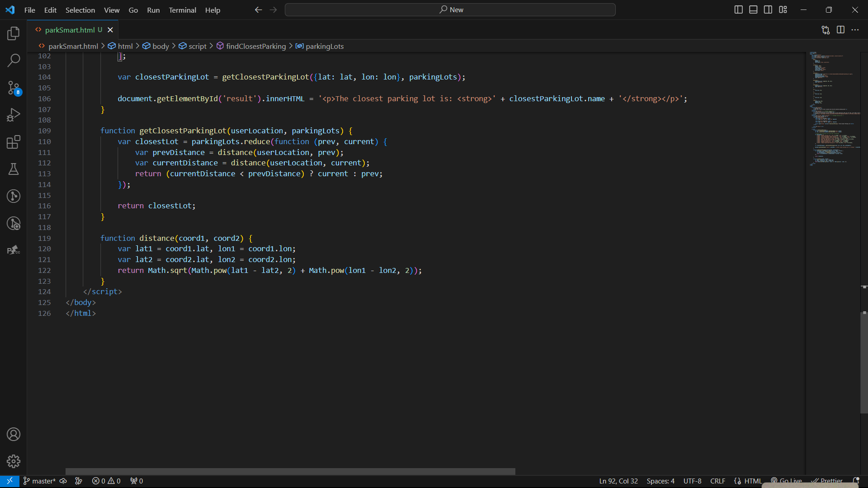This screenshot has width=868, height=488.
Task: Toggle the primary side bar layout button
Action: [738, 9]
